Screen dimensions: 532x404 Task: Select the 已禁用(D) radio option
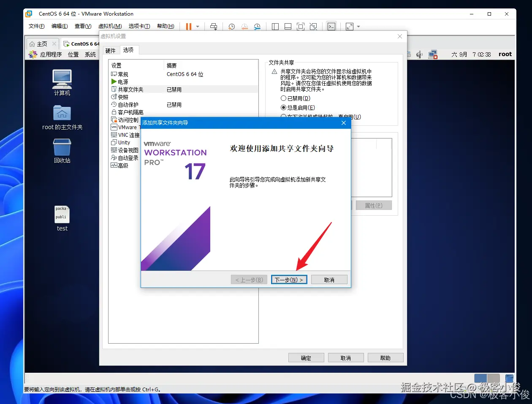(x=296, y=98)
